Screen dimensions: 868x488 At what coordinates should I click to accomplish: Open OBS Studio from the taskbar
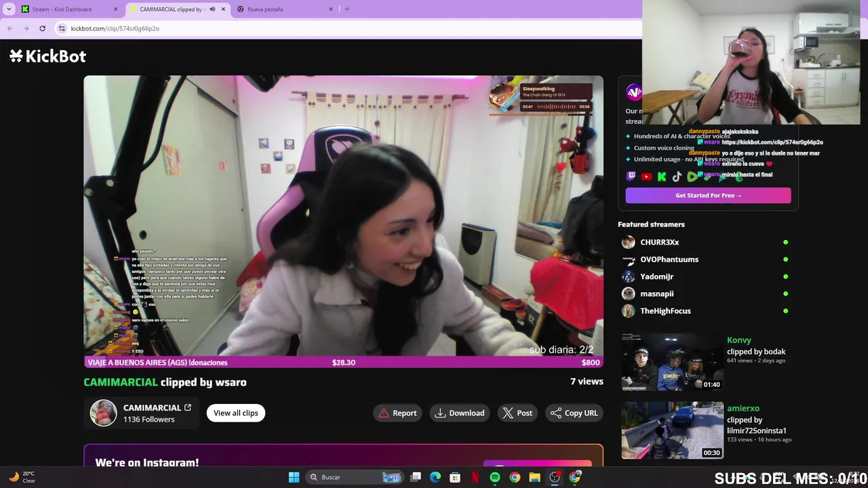point(555,477)
